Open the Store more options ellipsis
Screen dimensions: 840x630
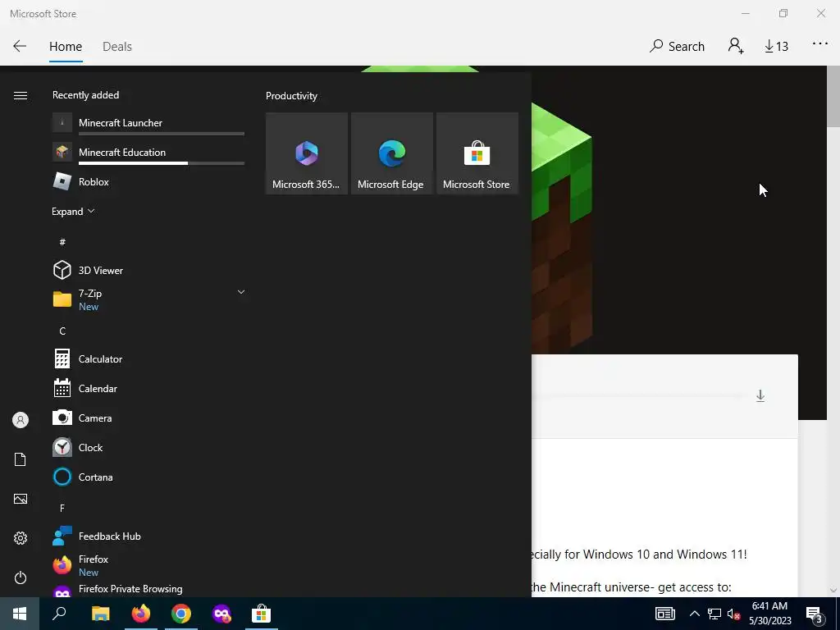point(820,44)
